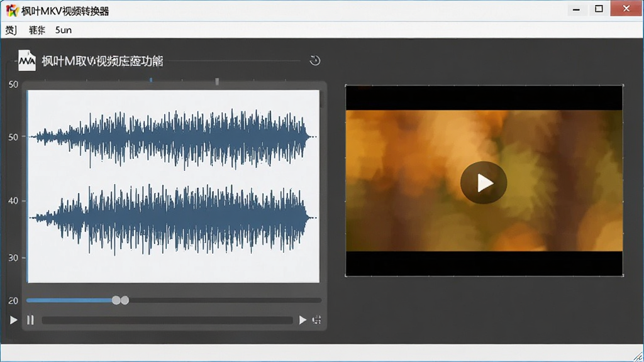Pause audio using the pause icon
The height and width of the screenshot is (362, 644).
(x=30, y=320)
